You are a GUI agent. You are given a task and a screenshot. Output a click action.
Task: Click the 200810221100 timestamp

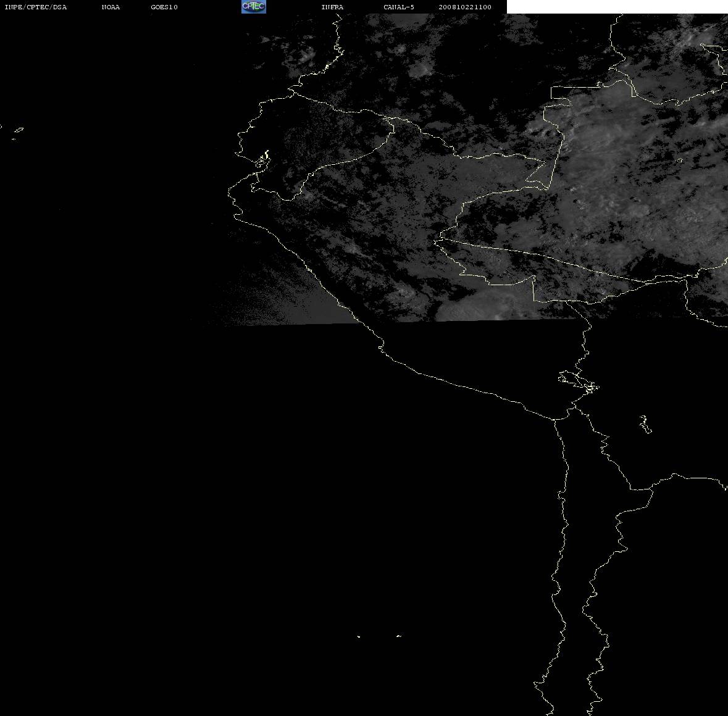465,7
